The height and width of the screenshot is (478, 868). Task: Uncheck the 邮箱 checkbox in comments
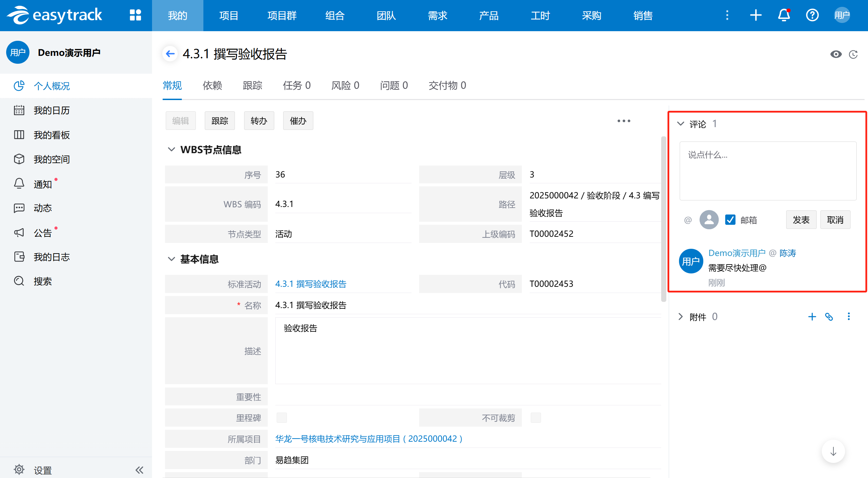730,220
